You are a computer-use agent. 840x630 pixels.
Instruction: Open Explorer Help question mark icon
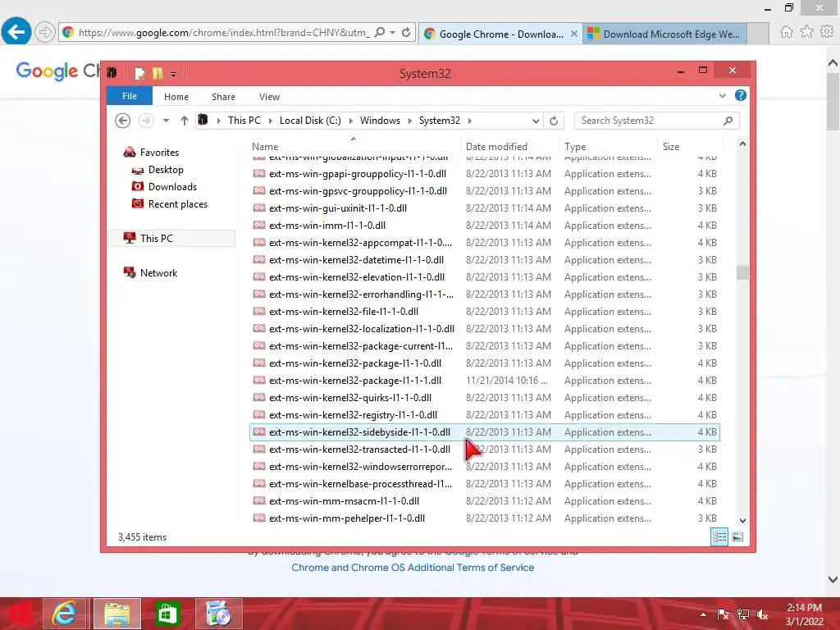point(741,95)
